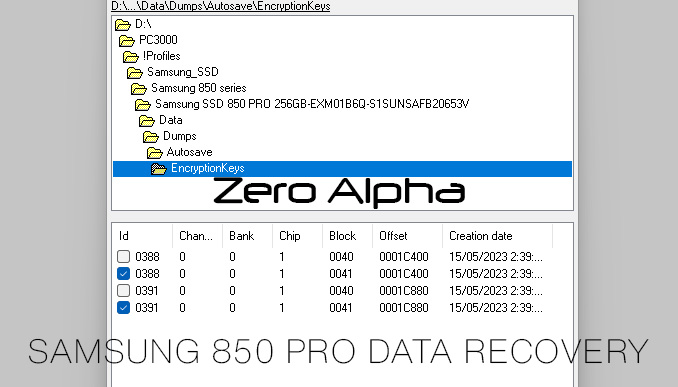
Task: Click the Autosave folder icon
Action: point(154,153)
